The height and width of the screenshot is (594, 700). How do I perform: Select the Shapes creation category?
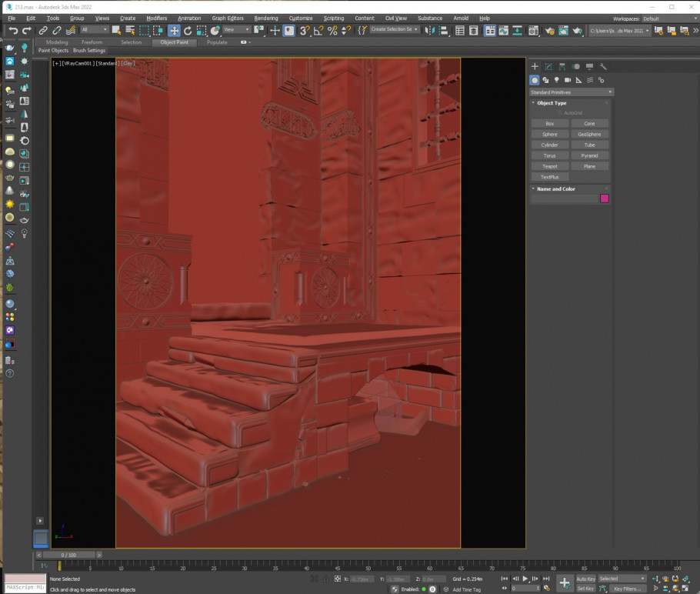click(545, 80)
